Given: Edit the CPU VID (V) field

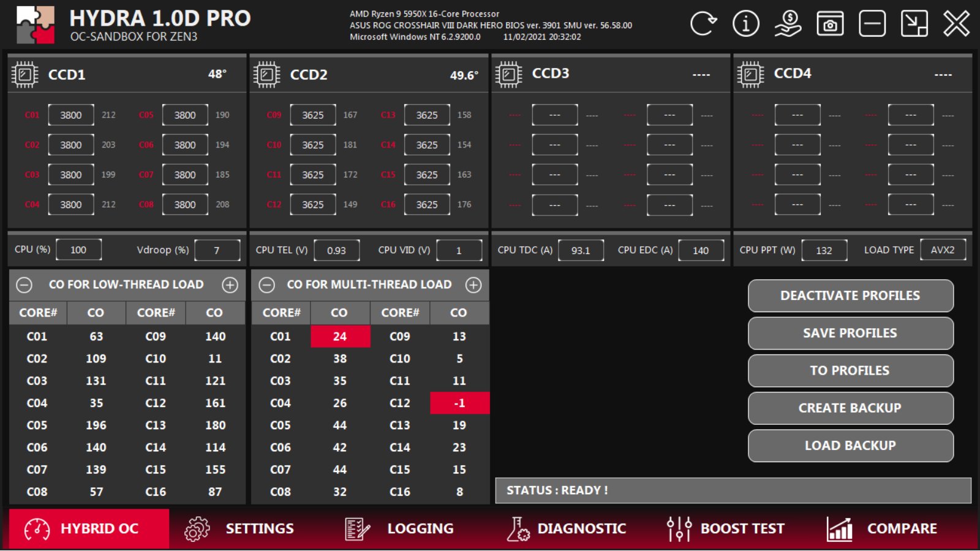Looking at the screenshot, I should point(459,250).
